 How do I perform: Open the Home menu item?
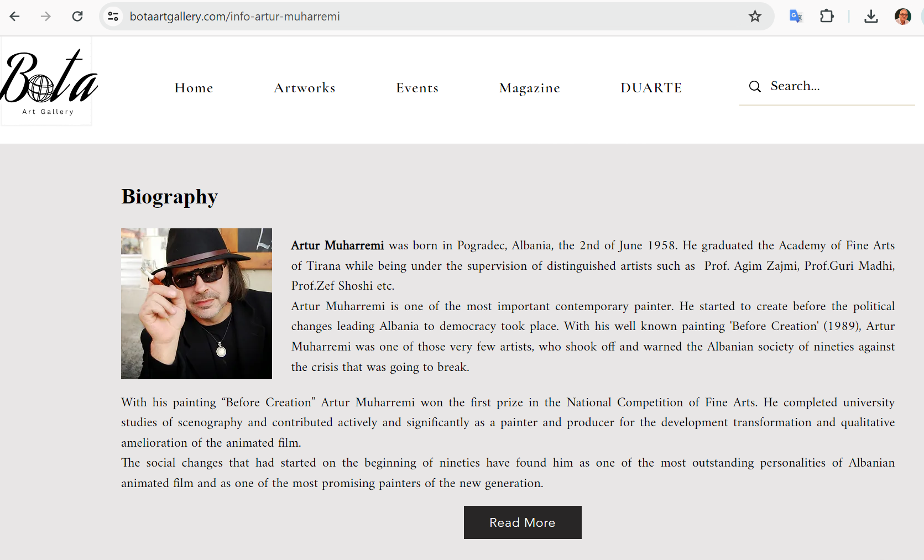(194, 88)
